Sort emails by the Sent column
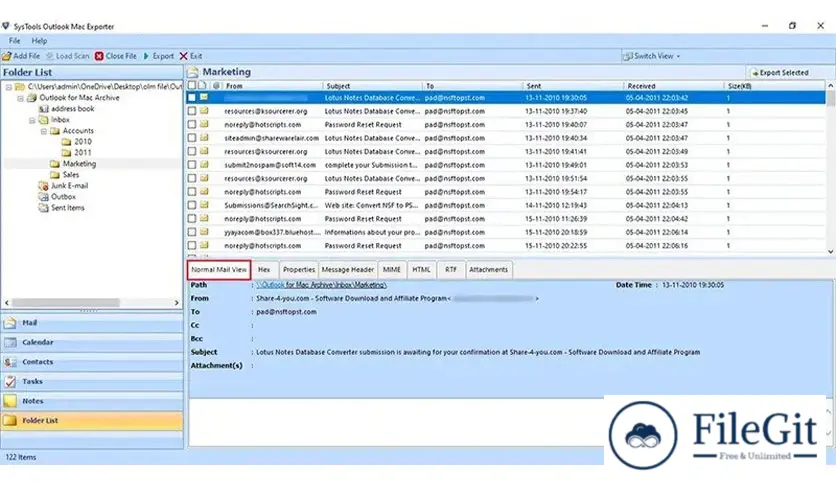The width and height of the screenshot is (836, 484). tap(573, 86)
